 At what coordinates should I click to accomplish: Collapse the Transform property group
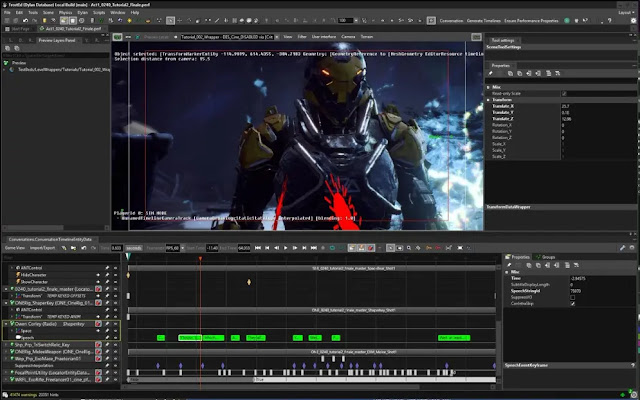[489, 99]
